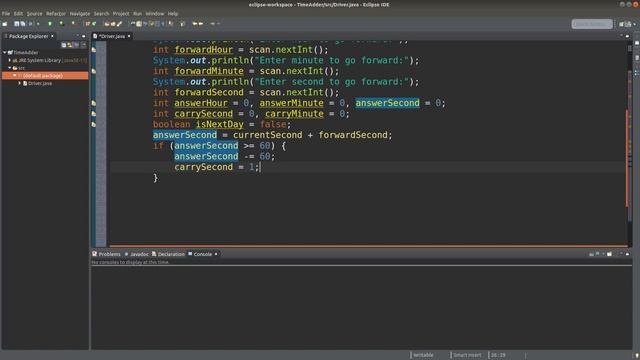The height and width of the screenshot is (360, 640).
Task: Click the Quick Access search field
Action: (592, 24)
